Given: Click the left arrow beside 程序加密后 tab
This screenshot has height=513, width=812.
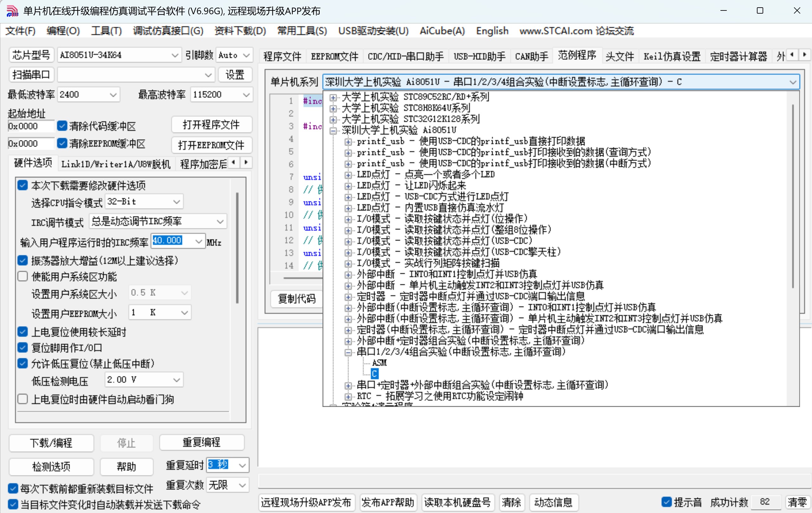Looking at the screenshot, I should (x=234, y=162).
